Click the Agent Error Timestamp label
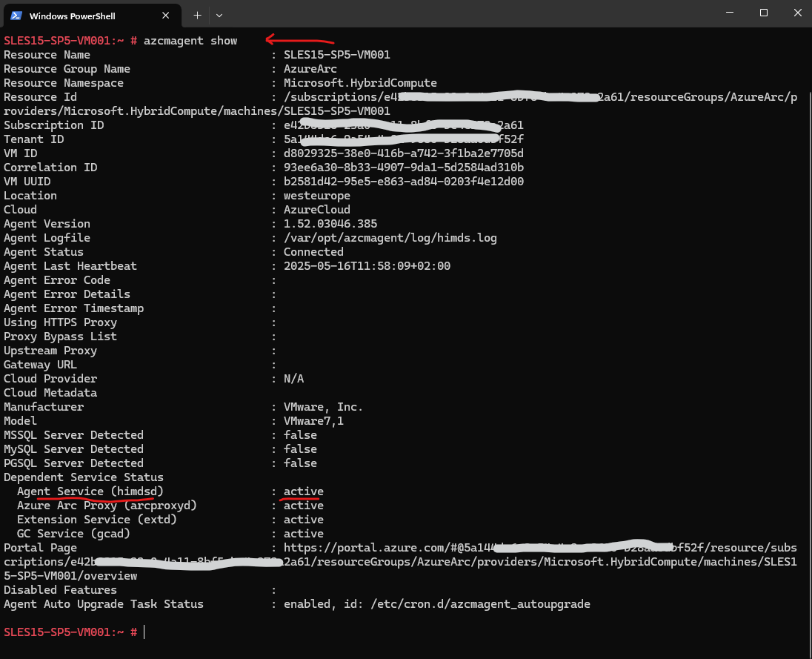 coord(73,308)
